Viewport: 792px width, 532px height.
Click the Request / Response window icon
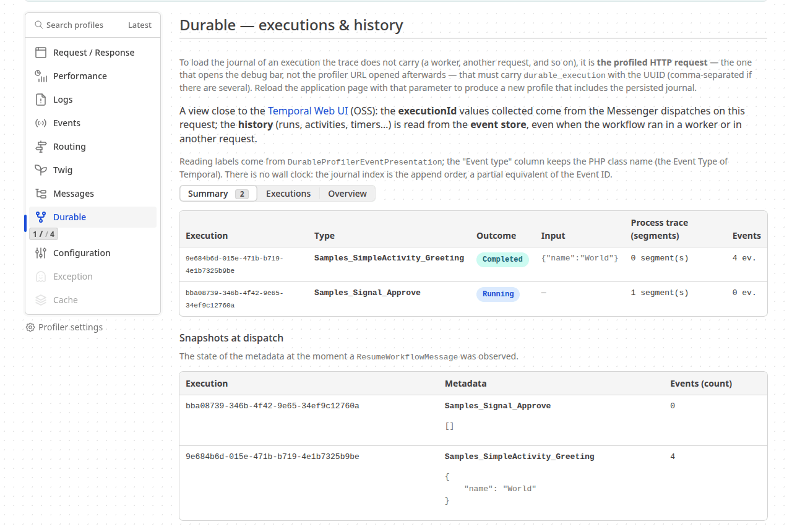(41, 53)
